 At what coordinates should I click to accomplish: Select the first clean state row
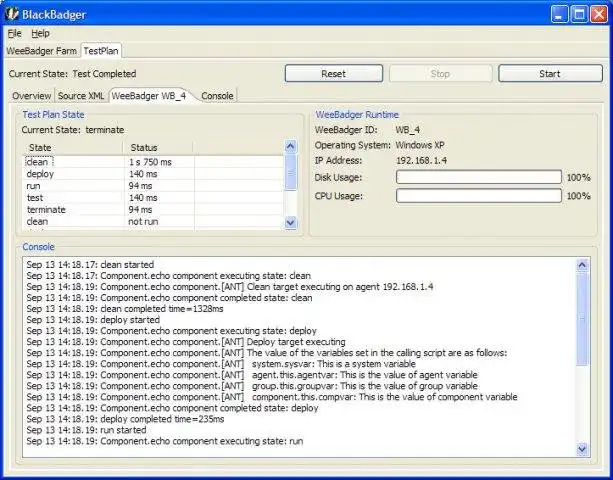154,162
